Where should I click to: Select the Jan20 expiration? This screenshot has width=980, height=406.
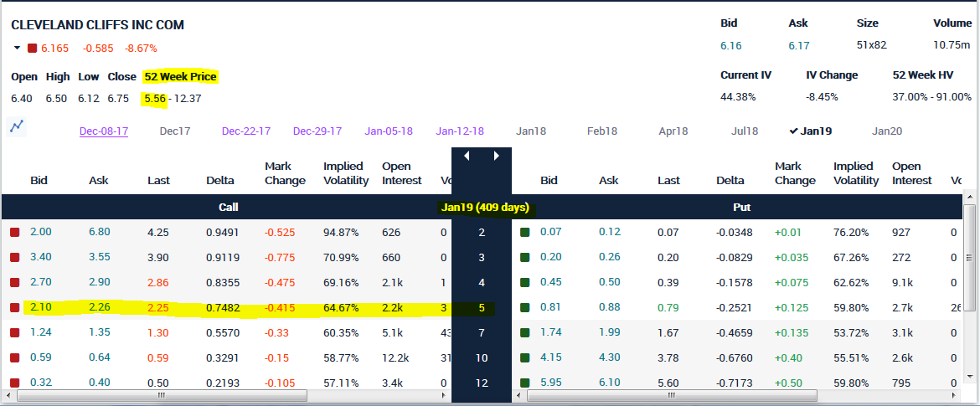pos(887,131)
